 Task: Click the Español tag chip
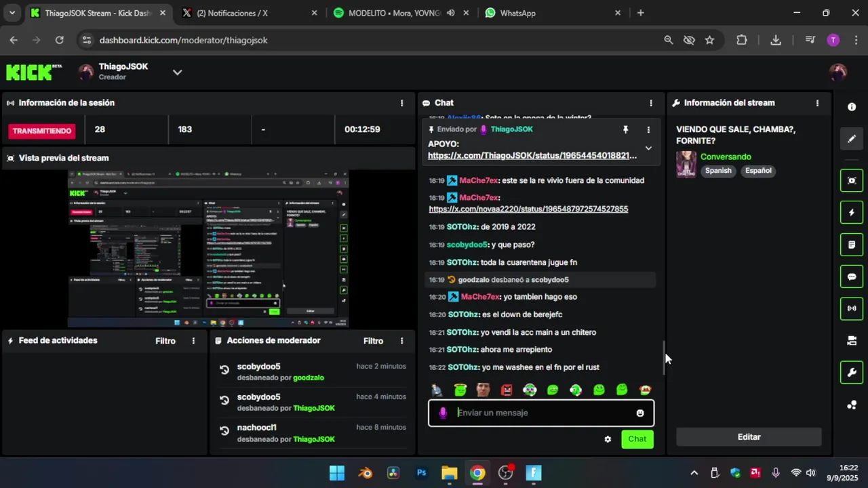[758, 171]
